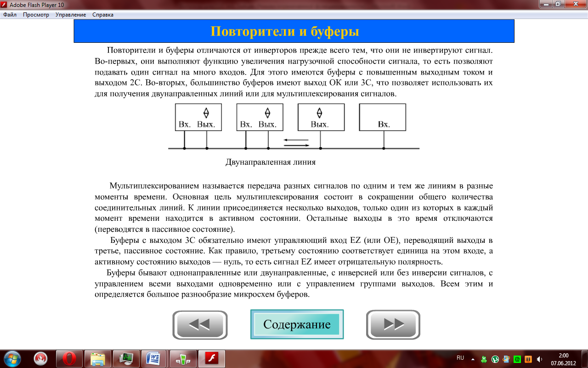Image resolution: width=588 pixels, height=368 pixels.
Task: Open the volume speaker tray icon
Action: click(539, 359)
